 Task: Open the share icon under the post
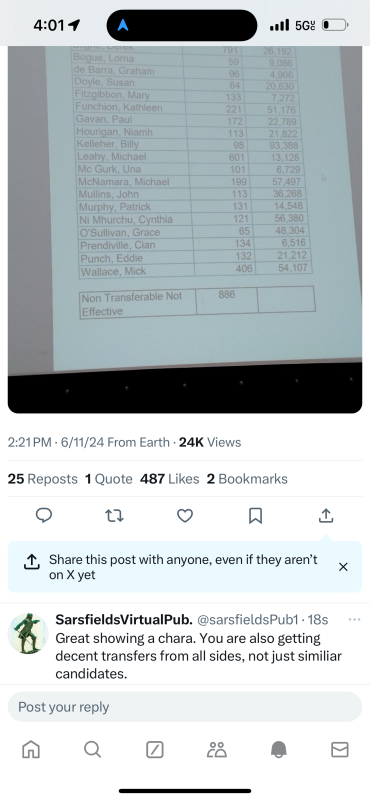coord(326,516)
